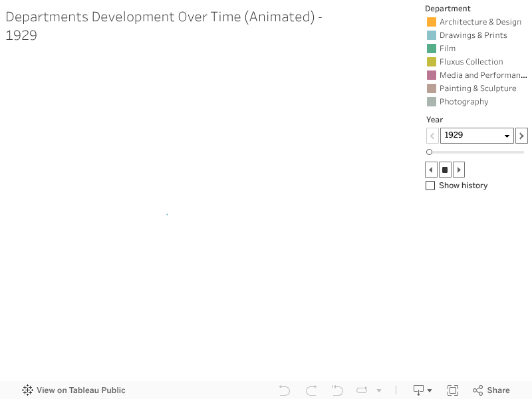
Task: Click the Architecture & Design orange swatch
Action: pyautogui.click(x=431, y=22)
